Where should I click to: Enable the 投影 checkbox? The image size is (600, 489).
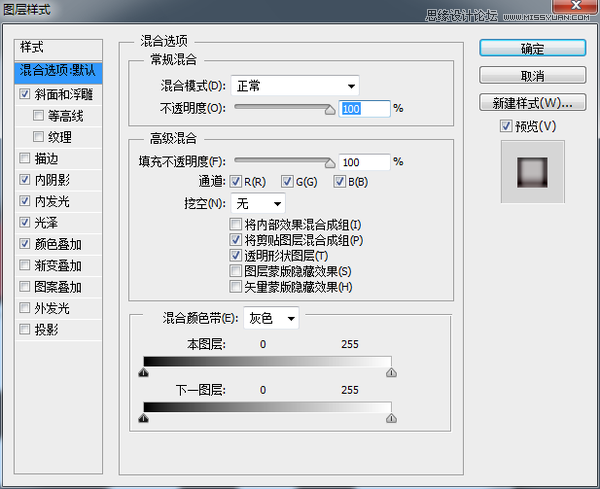point(25,329)
